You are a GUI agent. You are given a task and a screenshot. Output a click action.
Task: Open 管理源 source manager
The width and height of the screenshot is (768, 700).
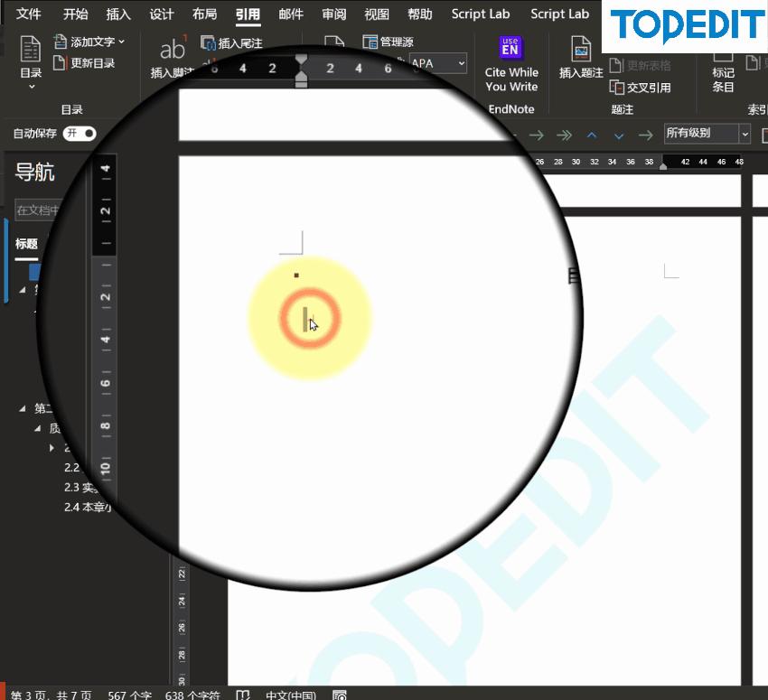(388, 42)
